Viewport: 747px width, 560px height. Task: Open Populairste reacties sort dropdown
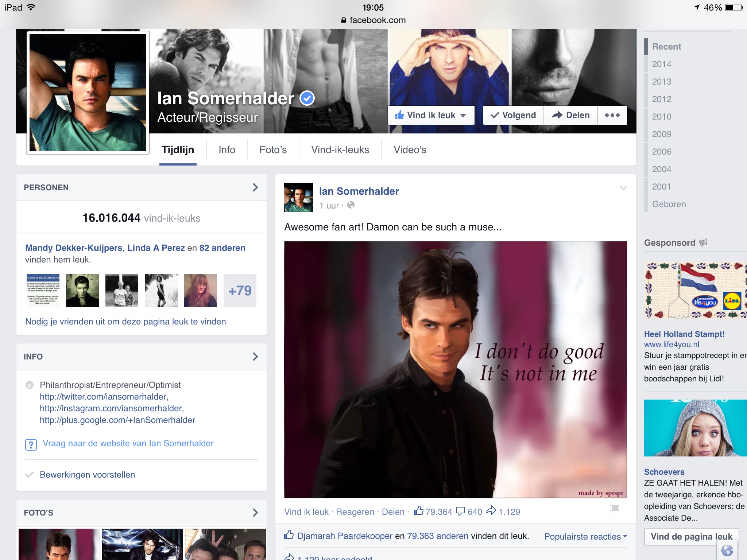(585, 537)
